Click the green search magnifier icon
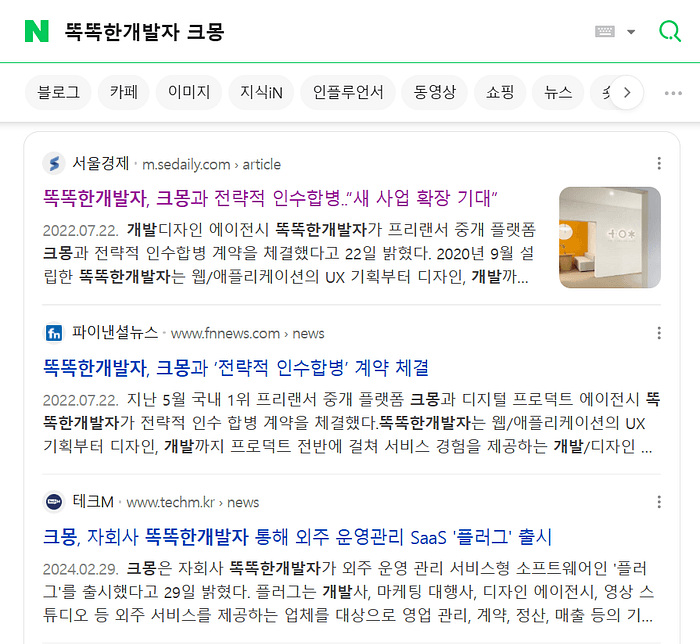This screenshot has width=700, height=644. (670, 31)
